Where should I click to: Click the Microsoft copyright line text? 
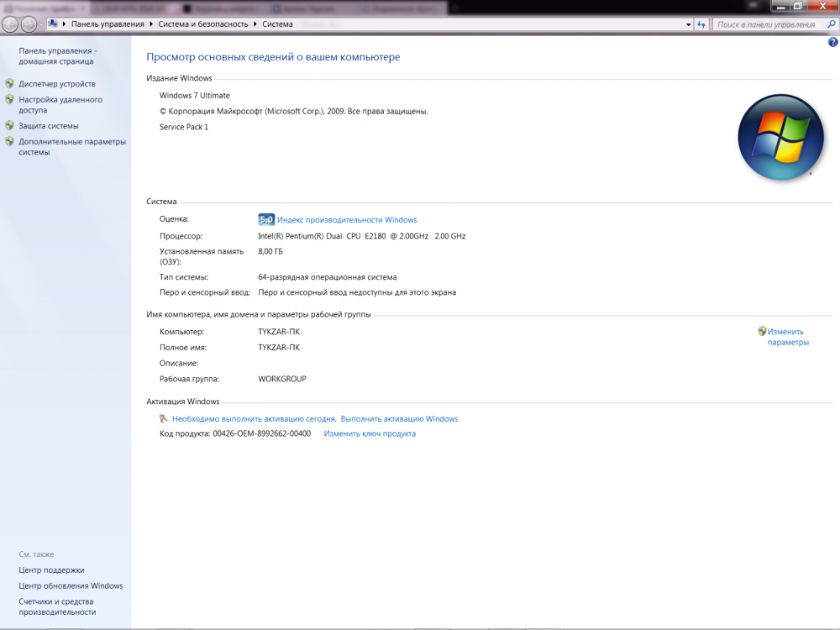click(x=293, y=112)
